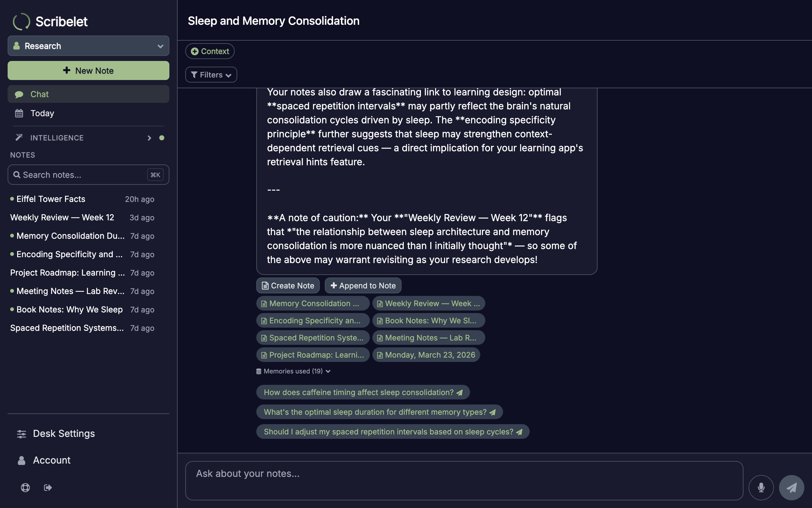
Task: Click the microphone voice input icon
Action: coord(761,487)
